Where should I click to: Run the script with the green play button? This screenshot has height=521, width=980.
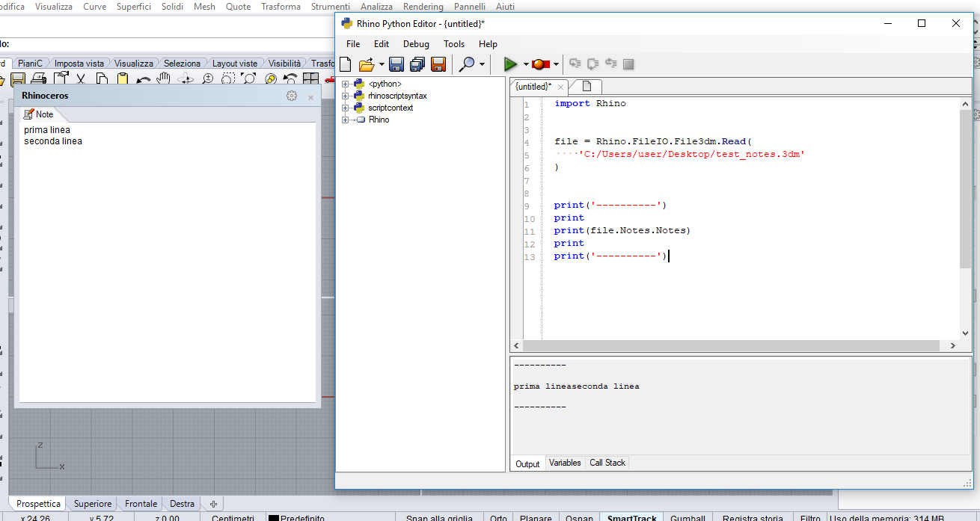click(511, 64)
